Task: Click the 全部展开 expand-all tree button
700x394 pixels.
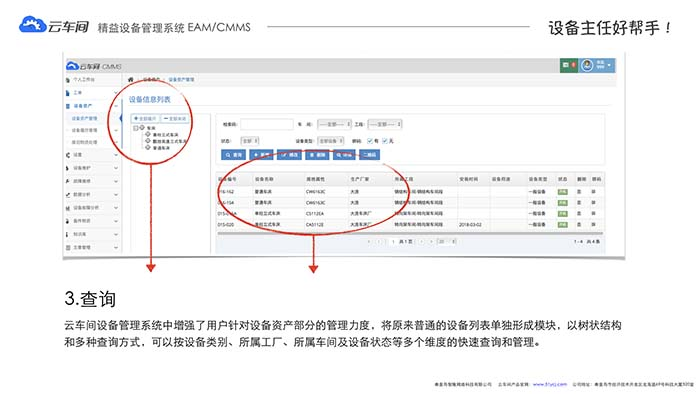Action: pos(145,119)
